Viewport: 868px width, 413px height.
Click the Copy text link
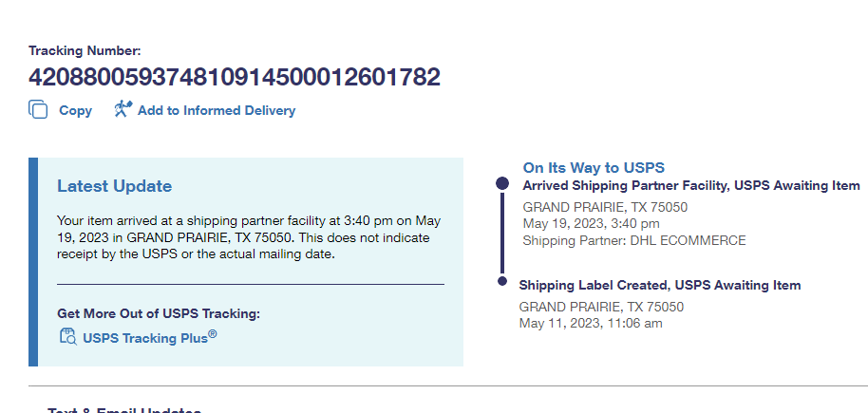pyautogui.click(x=75, y=110)
